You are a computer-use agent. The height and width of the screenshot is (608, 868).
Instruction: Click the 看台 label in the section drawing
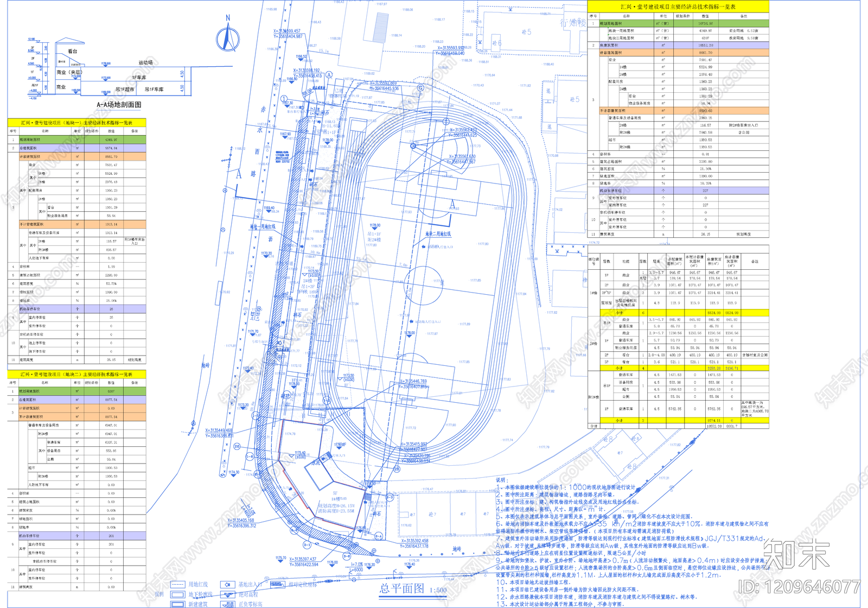(x=73, y=51)
